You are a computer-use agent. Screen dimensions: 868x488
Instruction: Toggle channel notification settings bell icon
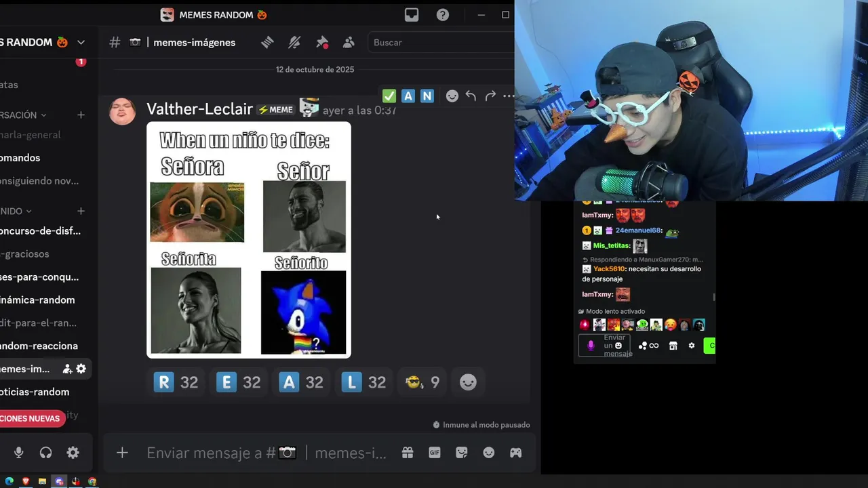294,42
